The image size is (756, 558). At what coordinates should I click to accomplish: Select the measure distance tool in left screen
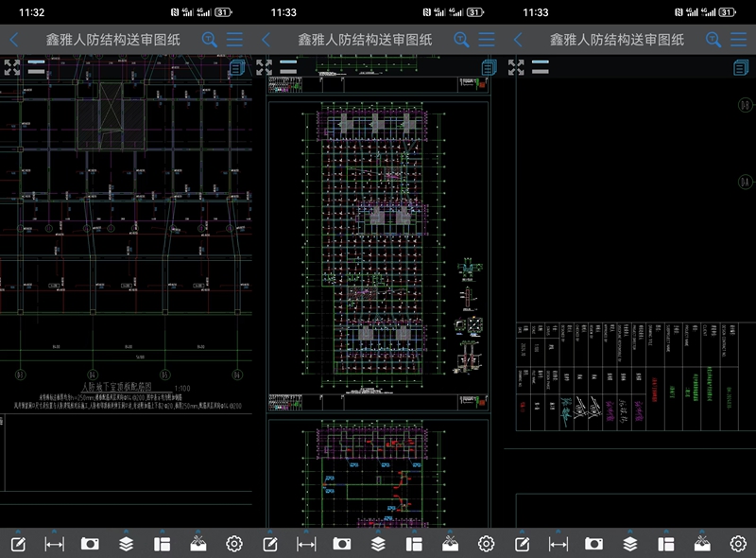(54, 544)
